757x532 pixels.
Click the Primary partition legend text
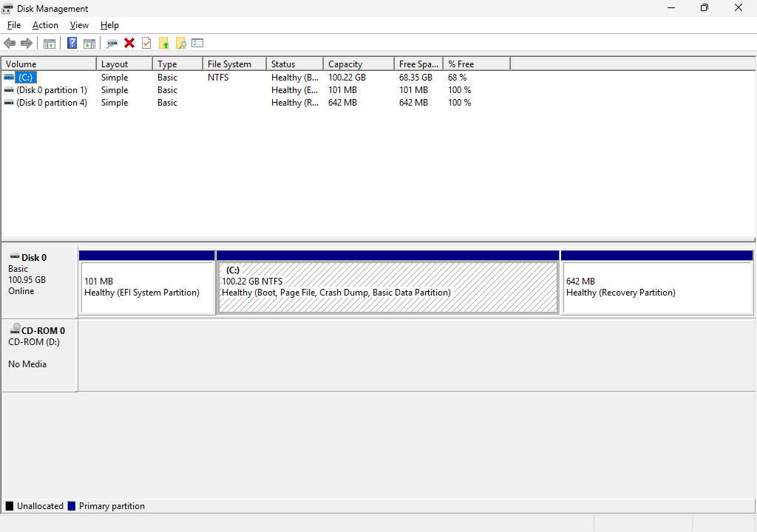(112, 506)
